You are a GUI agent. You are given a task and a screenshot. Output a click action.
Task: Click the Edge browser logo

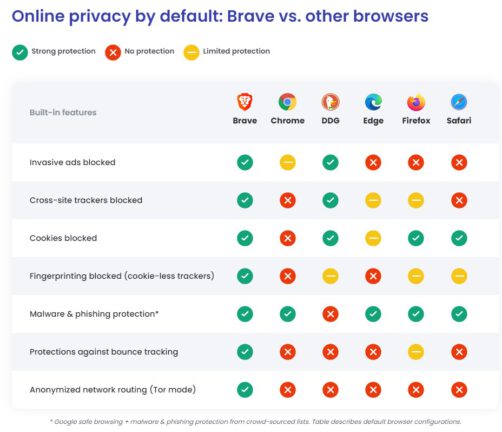tap(373, 102)
